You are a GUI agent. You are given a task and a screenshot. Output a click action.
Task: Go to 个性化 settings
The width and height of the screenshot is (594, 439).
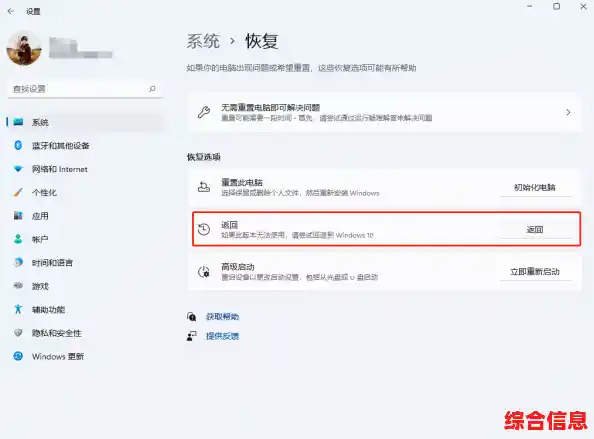84,192
